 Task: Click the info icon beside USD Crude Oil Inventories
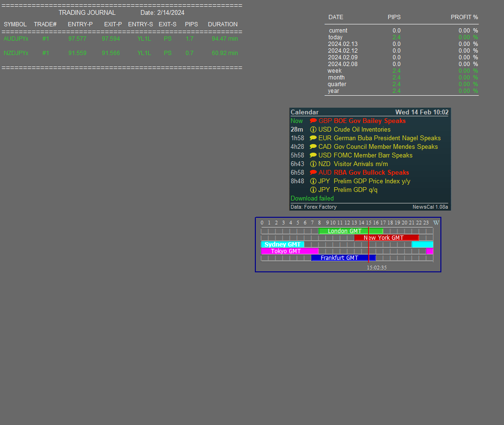point(313,130)
